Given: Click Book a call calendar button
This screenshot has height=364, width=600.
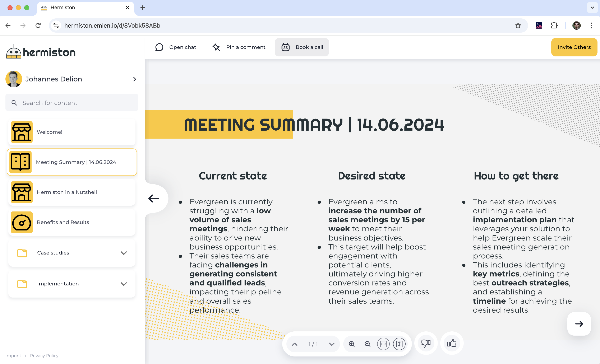Looking at the screenshot, I should tap(302, 47).
